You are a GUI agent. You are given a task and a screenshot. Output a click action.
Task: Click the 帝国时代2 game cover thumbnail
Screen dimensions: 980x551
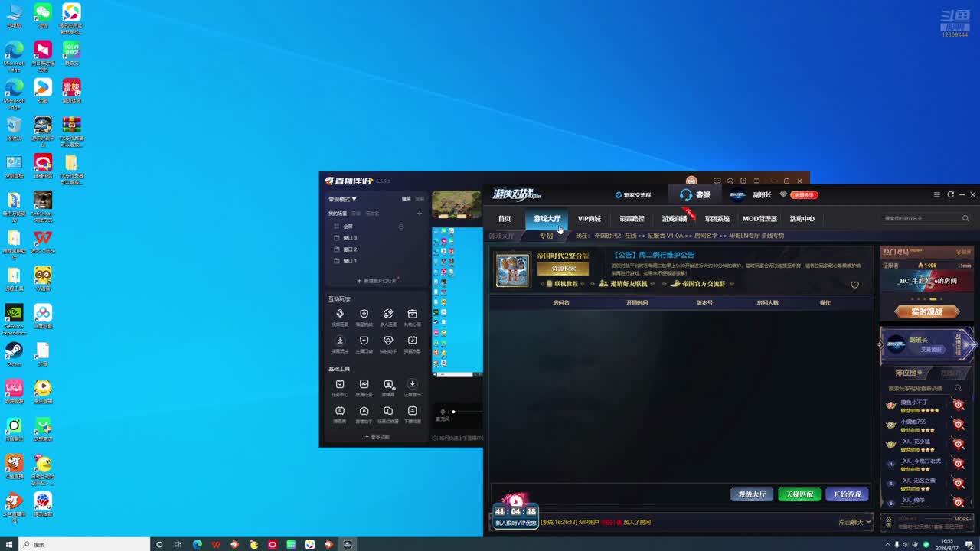coord(512,270)
